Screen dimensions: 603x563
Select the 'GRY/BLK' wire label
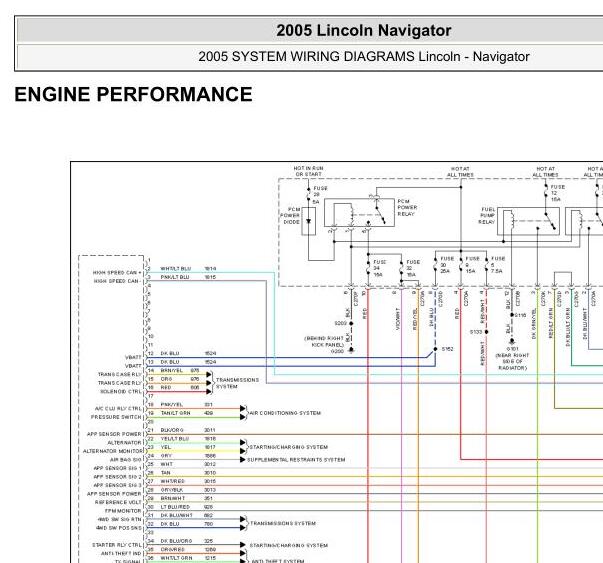172,490
